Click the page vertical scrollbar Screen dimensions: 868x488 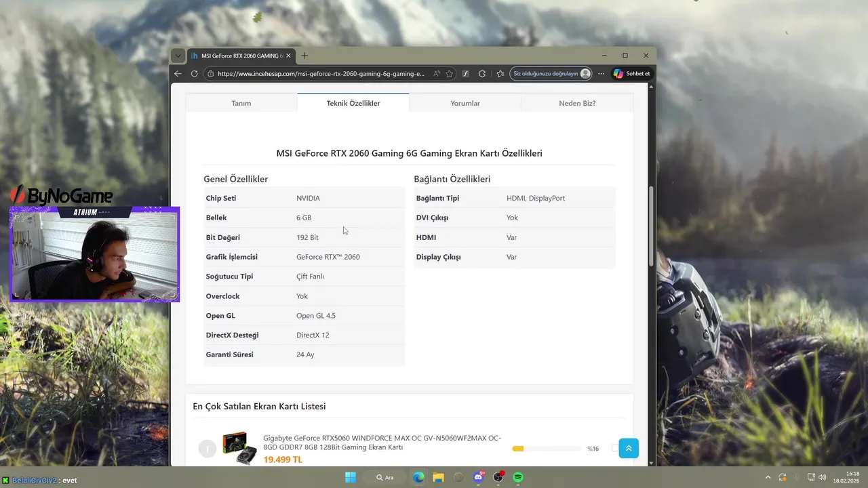point(652,226)
